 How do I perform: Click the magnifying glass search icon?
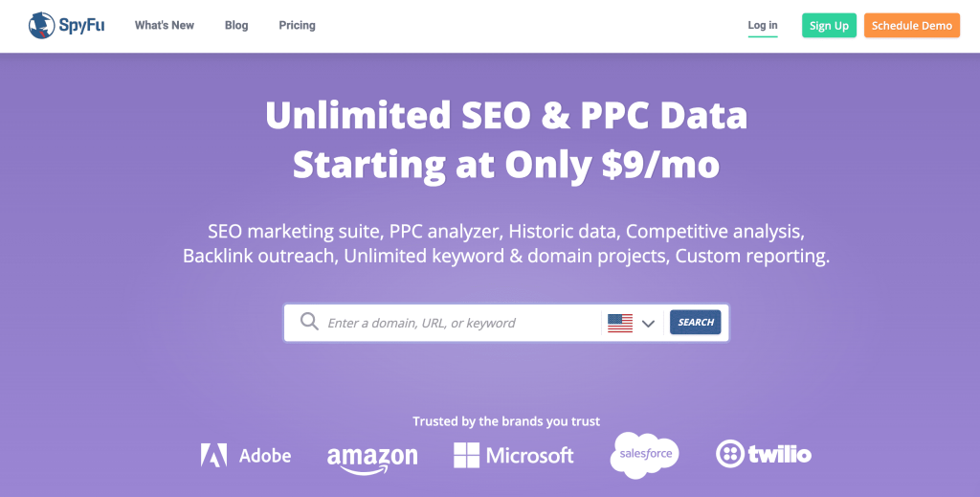coord(309,323)
